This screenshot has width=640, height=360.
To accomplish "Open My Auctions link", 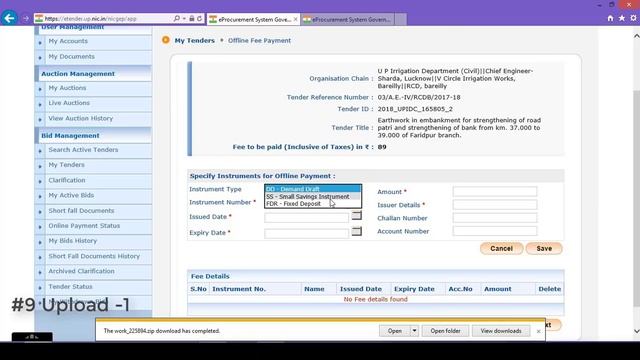I will tap(67, 88).
